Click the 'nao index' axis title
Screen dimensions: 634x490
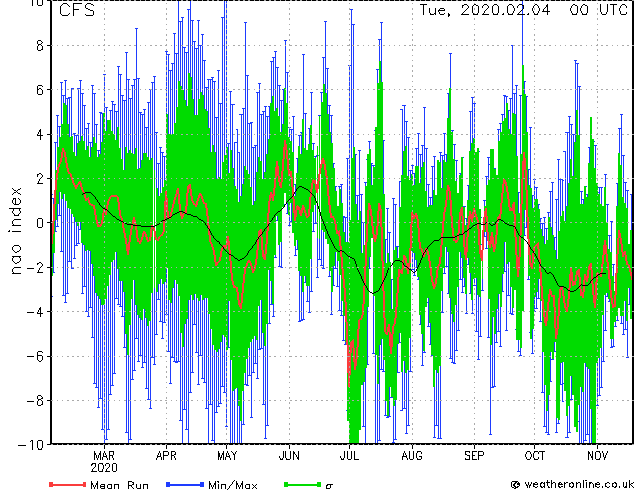[15, 231]
